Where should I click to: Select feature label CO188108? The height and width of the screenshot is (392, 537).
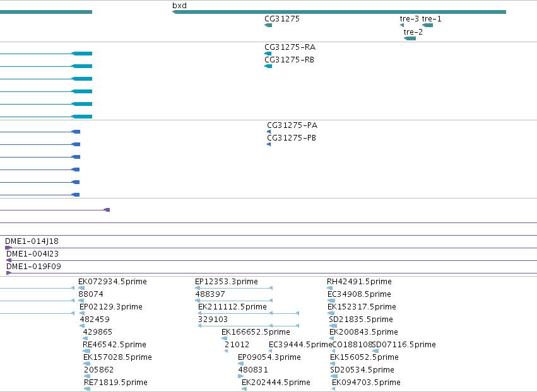(x=352, y=345)
